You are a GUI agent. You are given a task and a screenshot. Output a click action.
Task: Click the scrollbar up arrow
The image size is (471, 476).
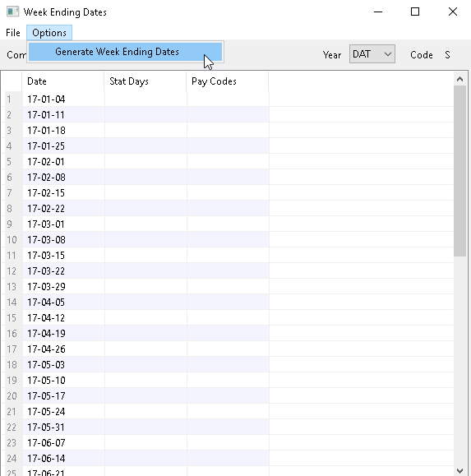click(x=459, y=79)
